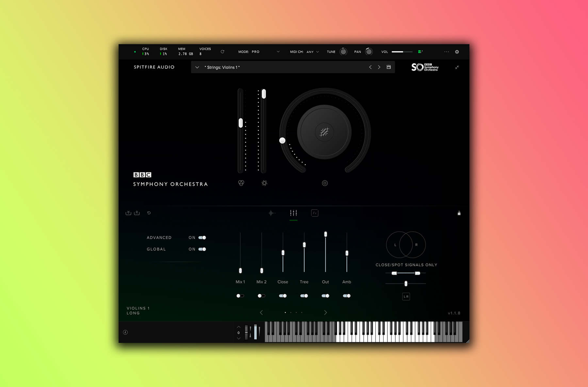Click the PAN knob

point(369,52)
